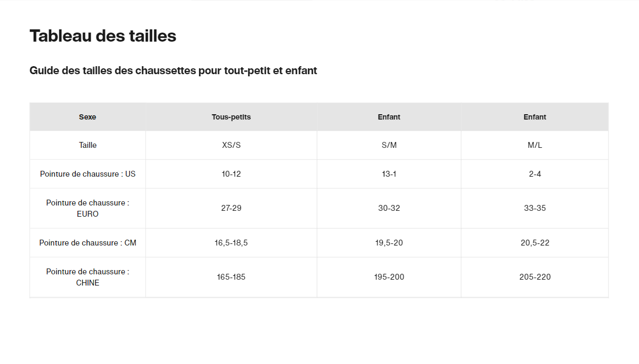Click the S/M size cell

pos(389,145)
